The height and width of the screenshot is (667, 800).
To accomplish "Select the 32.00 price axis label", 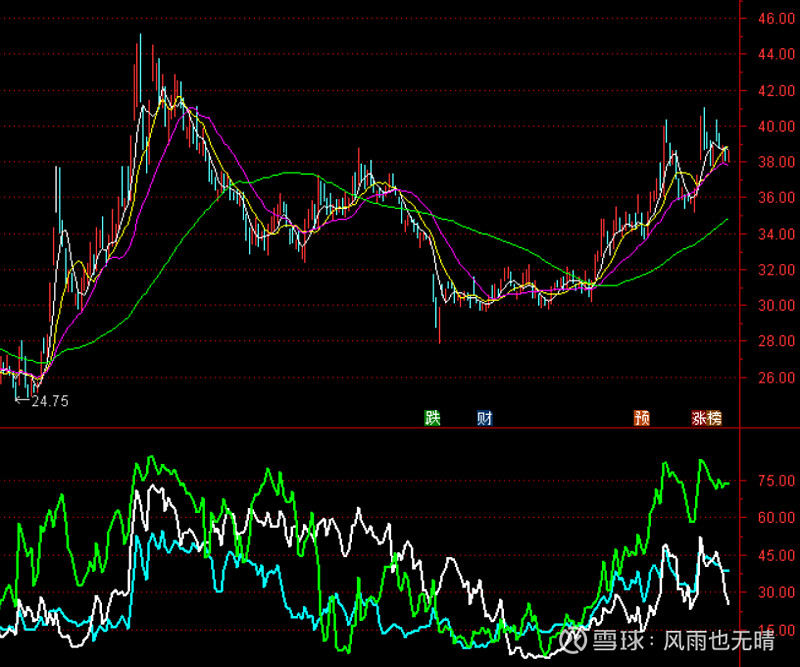I will tap(776, 270).
